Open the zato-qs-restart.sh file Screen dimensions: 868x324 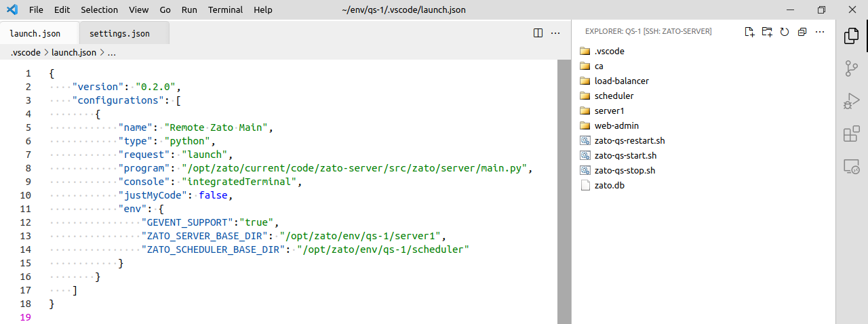tap(629, 140)
